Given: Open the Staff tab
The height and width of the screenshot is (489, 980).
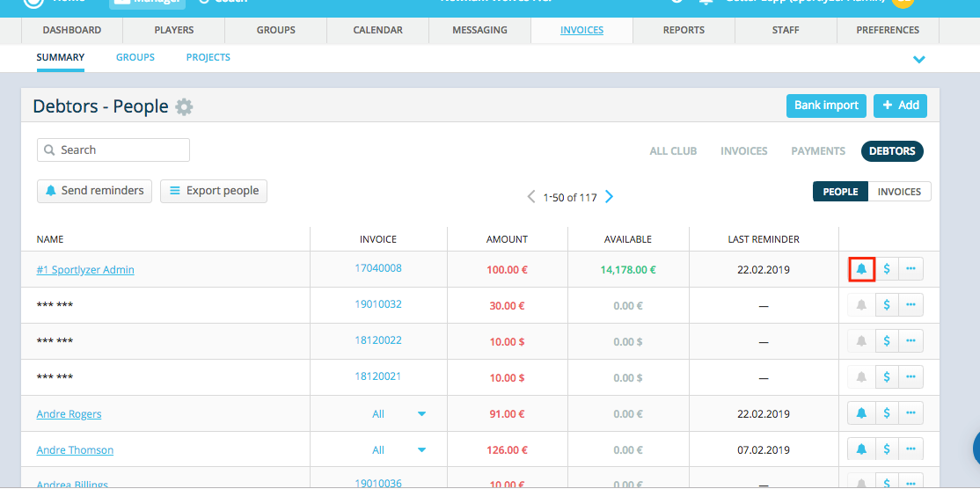Looking at the screenshot, I should (786, 30).
